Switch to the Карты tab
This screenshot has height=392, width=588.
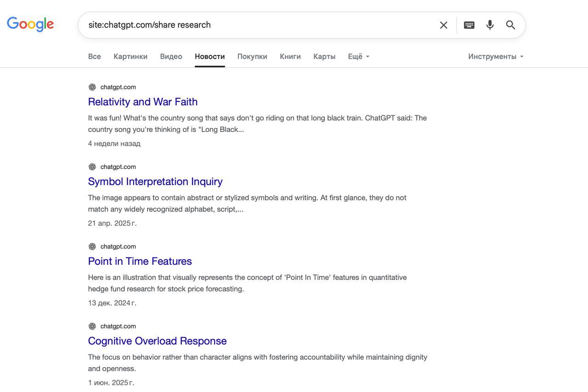click(x=324, y=57)
